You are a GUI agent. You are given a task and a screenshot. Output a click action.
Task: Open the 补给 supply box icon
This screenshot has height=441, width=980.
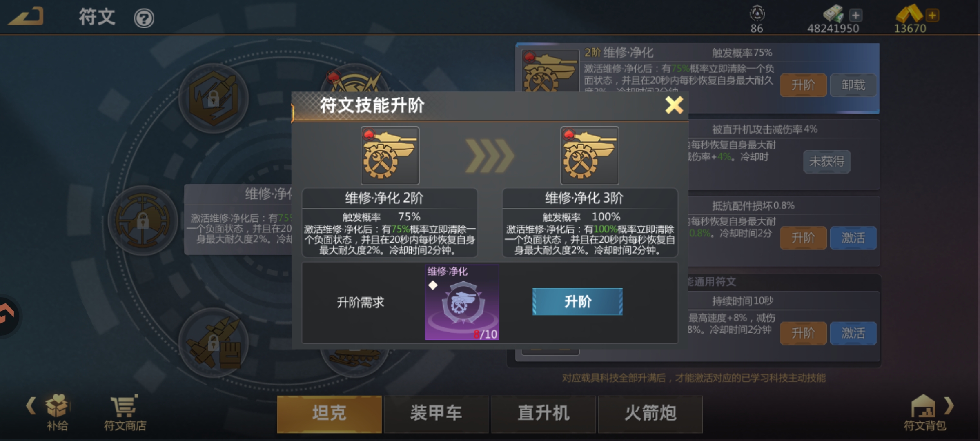pyautogui.click(x=57, y=412)
